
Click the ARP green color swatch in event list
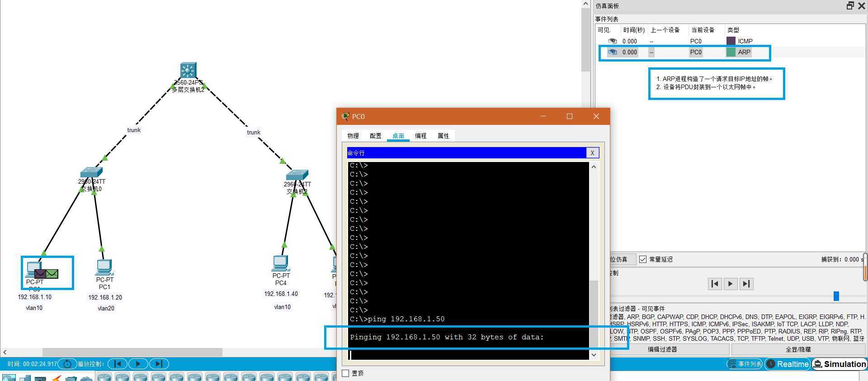pos(731,52)
